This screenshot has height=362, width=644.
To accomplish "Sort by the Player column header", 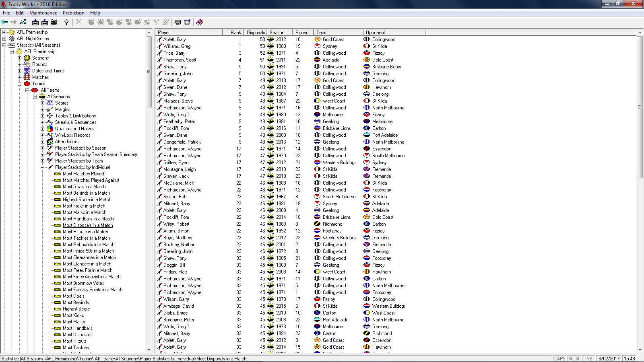I will coord(189,32).
